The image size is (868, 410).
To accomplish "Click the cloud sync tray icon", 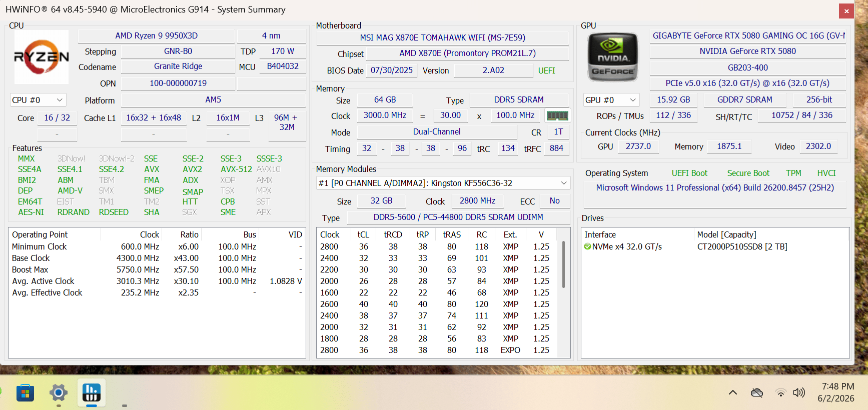I will click(x=757, y=392).
